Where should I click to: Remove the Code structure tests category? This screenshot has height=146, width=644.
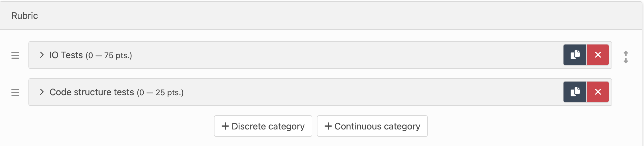[x=598, y=92]
